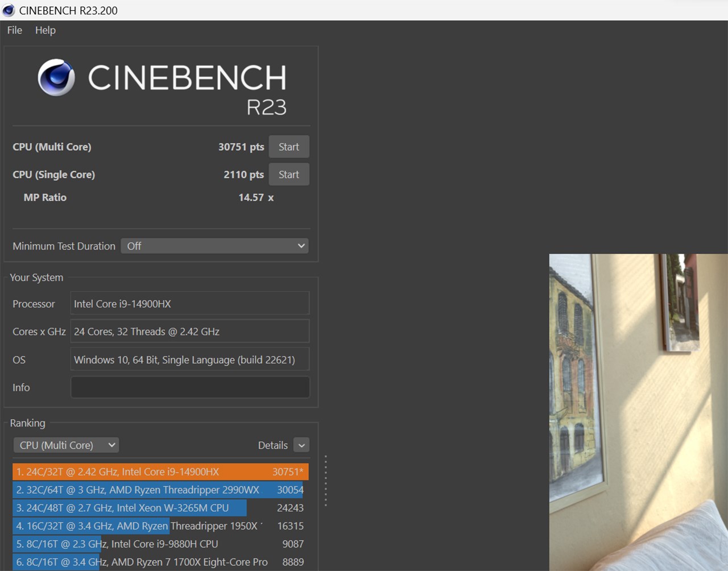Screen dimensions: 728x571
Task: Expand the ranking Details dropdown arrow
Action: (301, 445)
